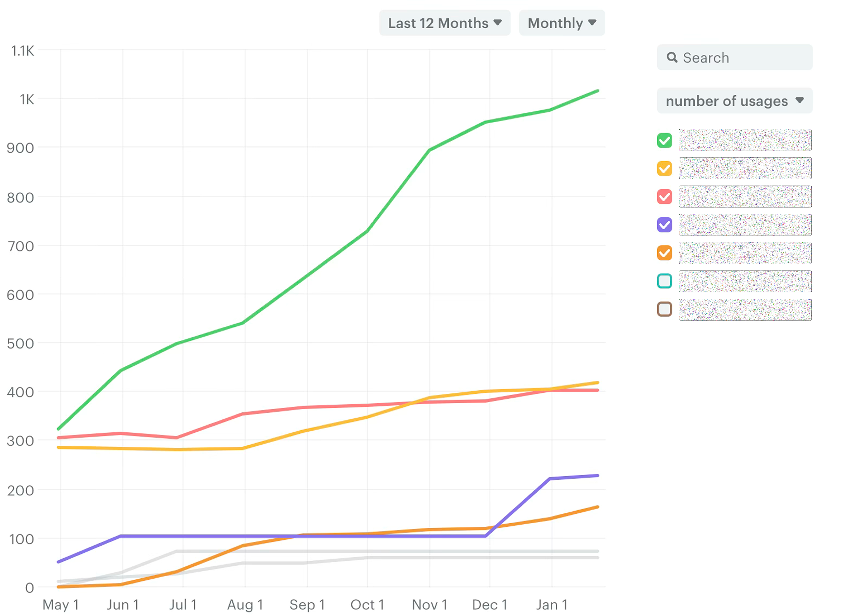Click the number of usages caret arrow
859x616 pixels.
point(799,100)
